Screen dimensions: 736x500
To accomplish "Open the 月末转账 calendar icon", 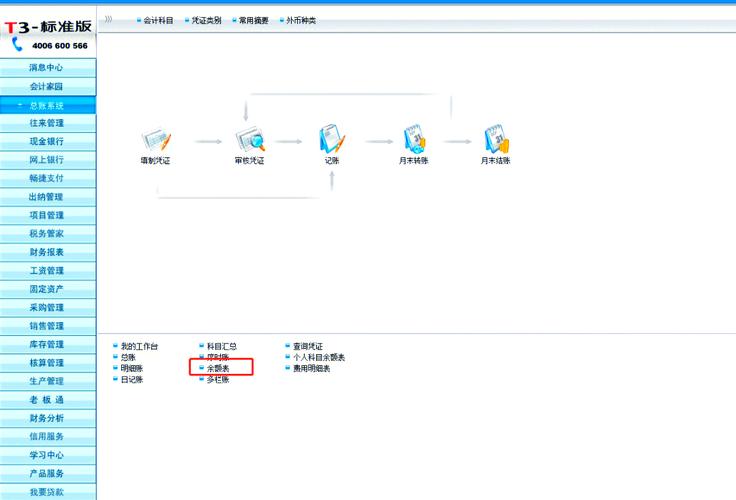I will click(x=414, y=139).
